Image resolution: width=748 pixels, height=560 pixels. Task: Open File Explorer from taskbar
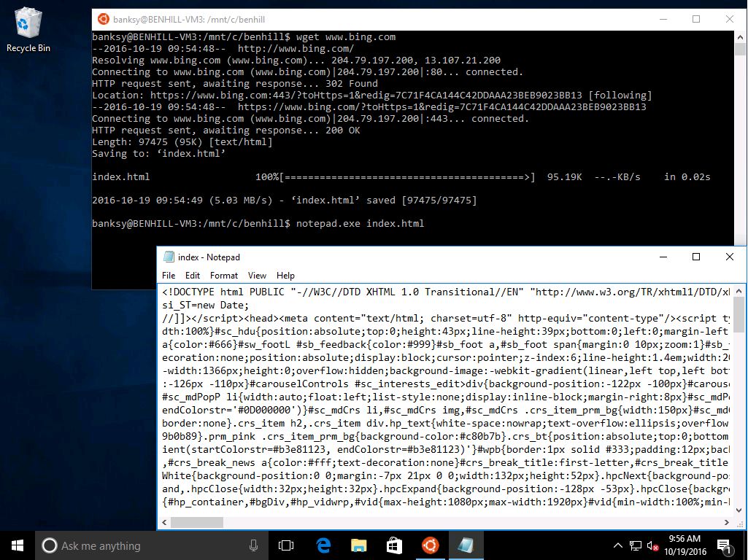click(x=358, y=545)
